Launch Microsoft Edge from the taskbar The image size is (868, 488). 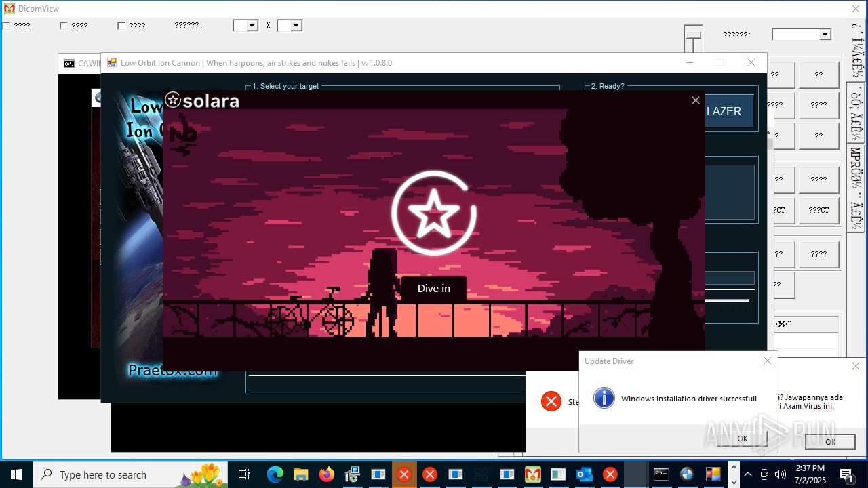[x=275, y=474]
